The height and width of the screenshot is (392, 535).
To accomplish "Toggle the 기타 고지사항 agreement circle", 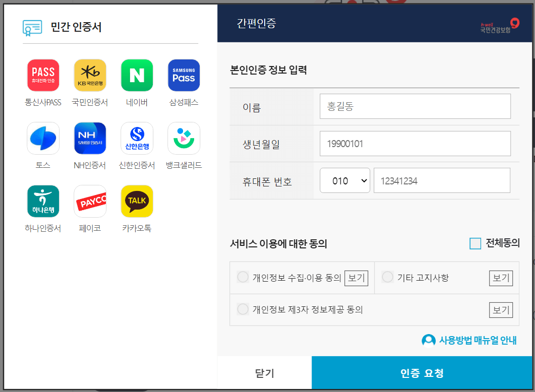I will coord(388,277).
